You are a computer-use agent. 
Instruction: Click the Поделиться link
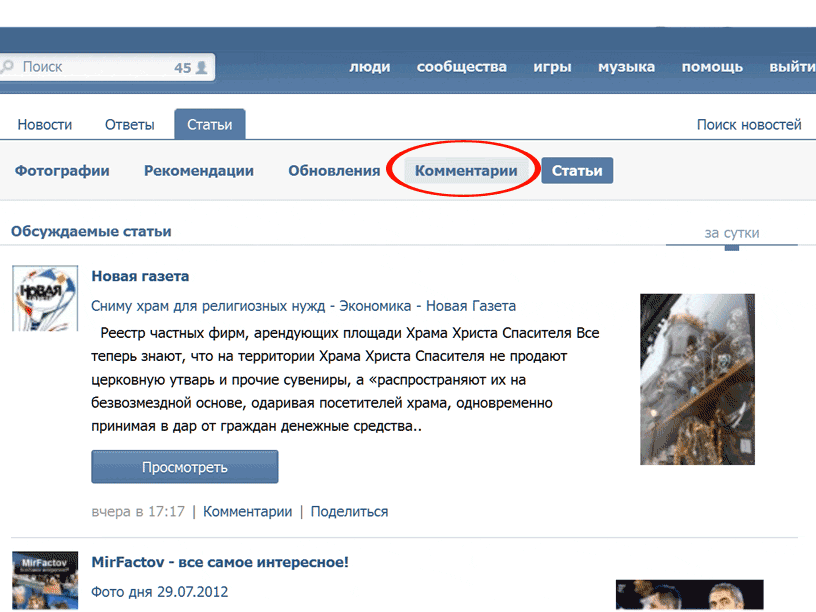click(349, 512)
